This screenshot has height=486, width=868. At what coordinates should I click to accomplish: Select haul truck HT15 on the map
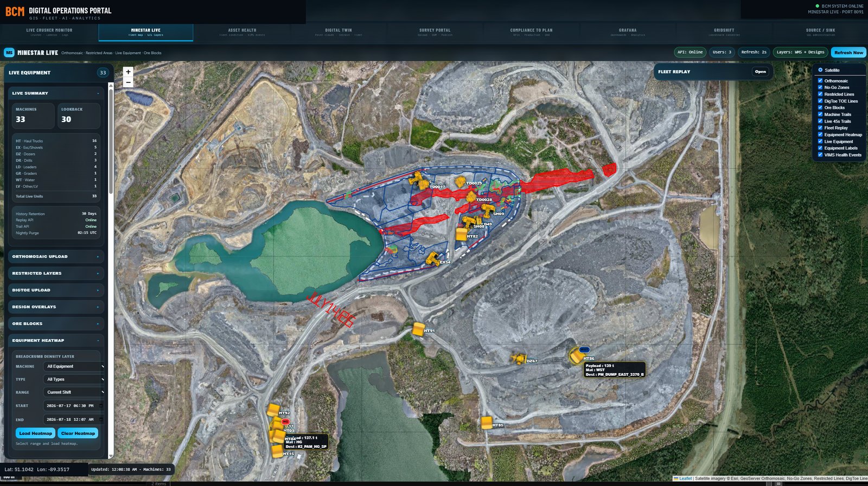[277, 451]
